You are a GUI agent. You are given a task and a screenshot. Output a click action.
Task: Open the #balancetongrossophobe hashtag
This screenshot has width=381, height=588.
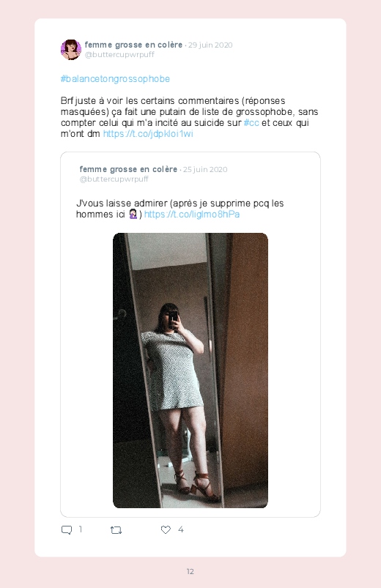[115, 79]
